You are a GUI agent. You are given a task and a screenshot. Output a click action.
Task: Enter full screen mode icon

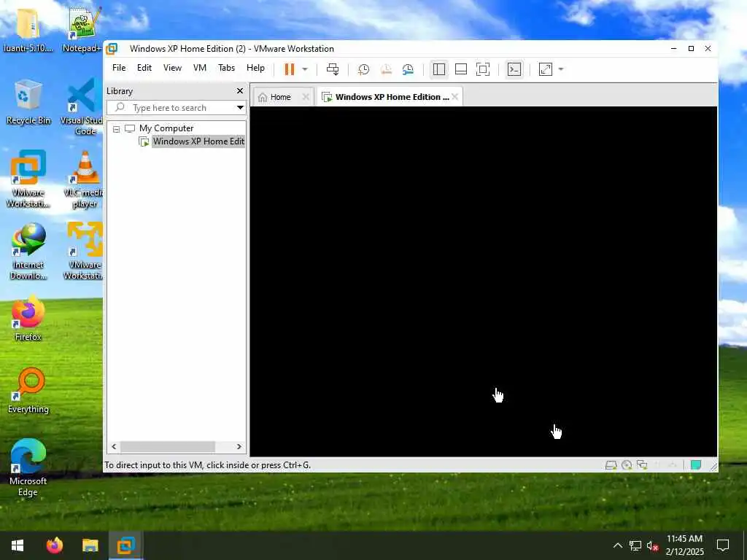click(x=483, y=69)
